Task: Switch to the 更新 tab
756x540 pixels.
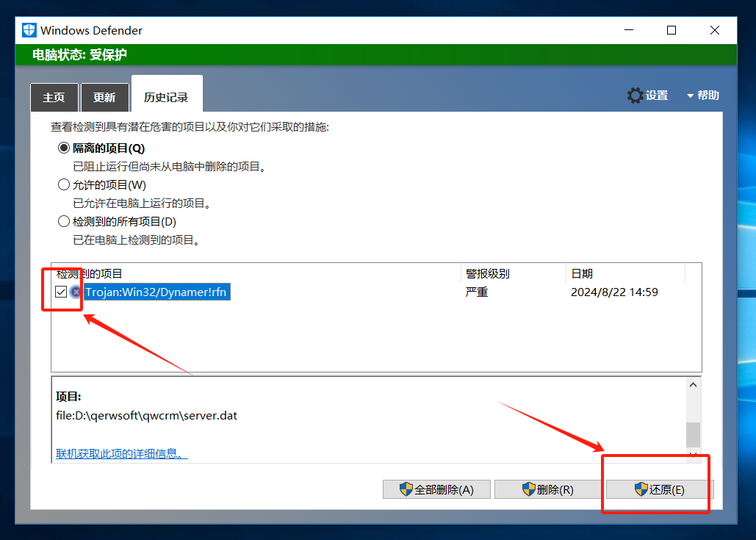Action: [x=104, y=98]
